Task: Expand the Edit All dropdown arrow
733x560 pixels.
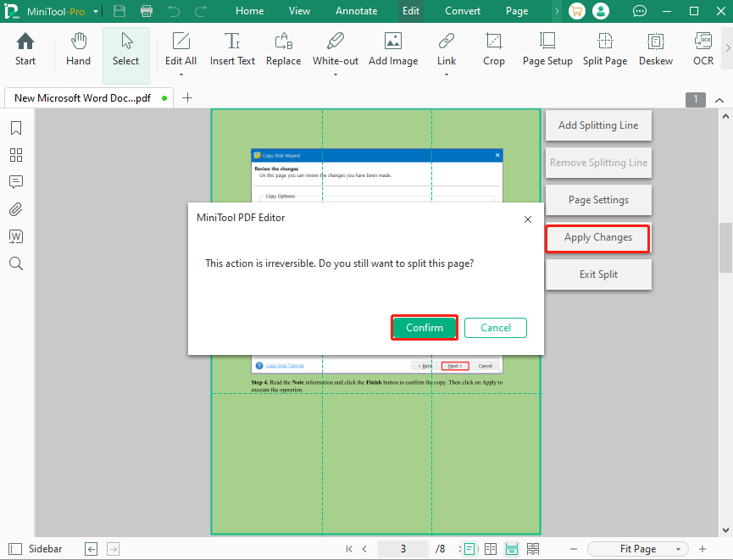Action: pos(180,75)
